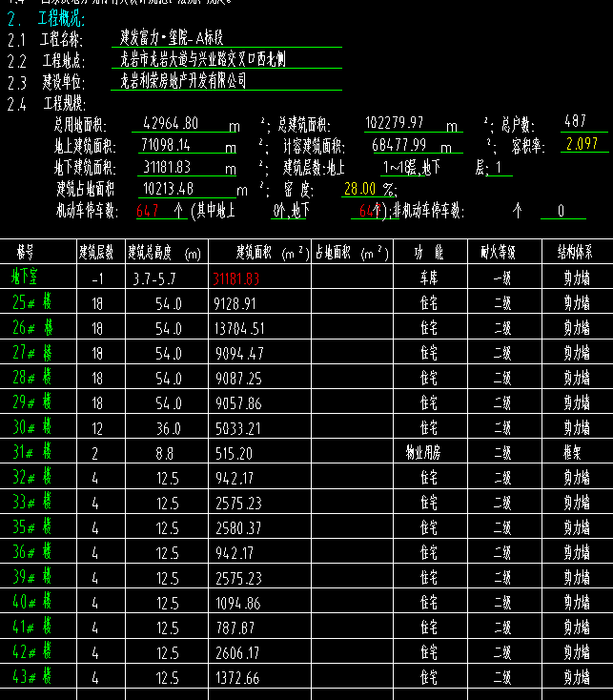The image size is (613, 700).
Task: Click area value 787.87
Action: point(235,629)
